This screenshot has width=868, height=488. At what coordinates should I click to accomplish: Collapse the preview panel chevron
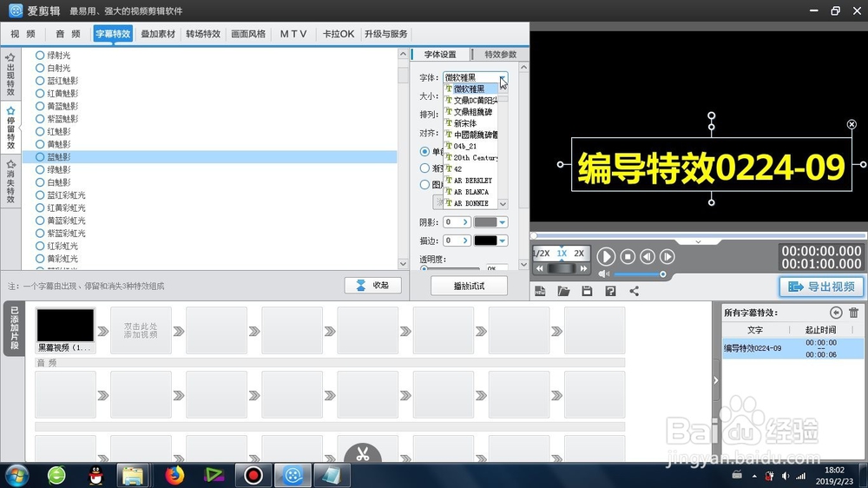(698, 242)
